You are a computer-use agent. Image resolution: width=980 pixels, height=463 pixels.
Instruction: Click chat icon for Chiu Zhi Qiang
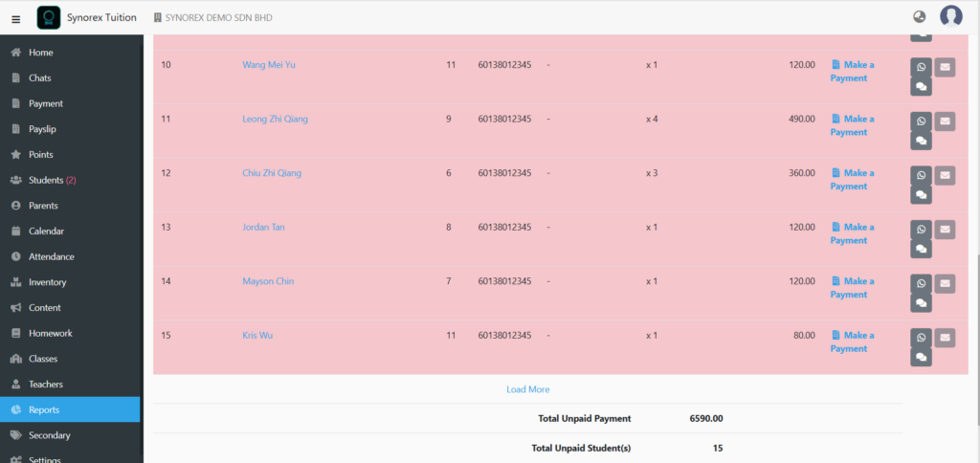[922, 195]
